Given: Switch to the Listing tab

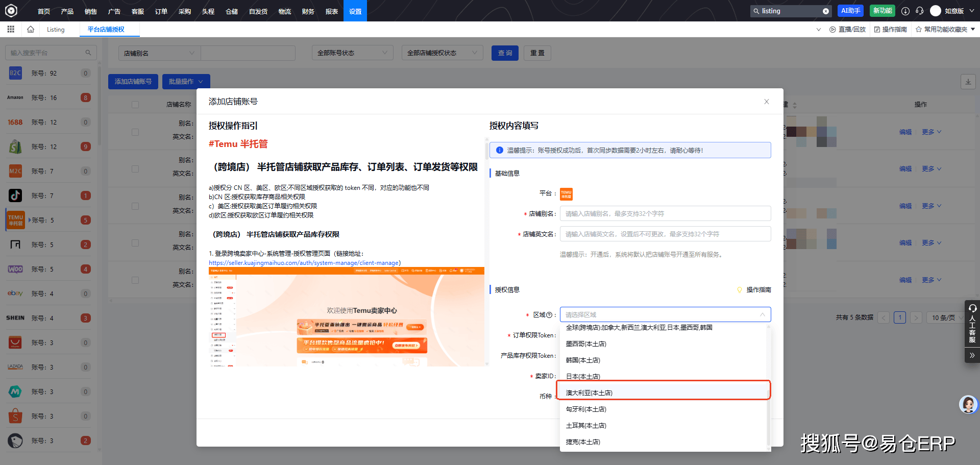Looking at the screenshot, I should pos(56,30).
